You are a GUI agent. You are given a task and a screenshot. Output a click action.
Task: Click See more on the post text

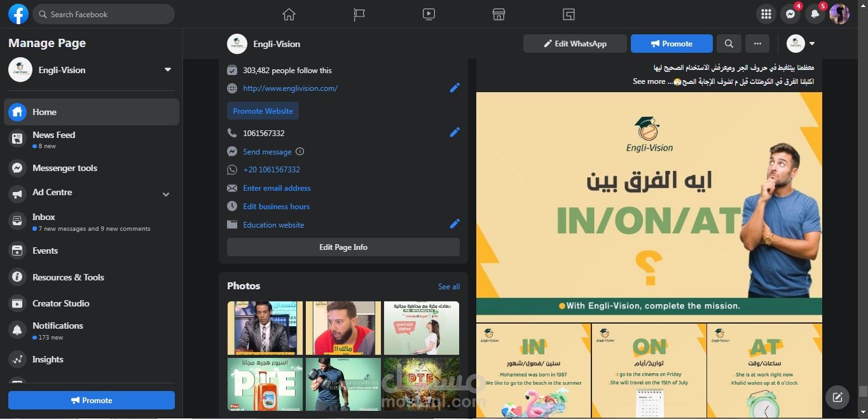(x=649, y=81)
